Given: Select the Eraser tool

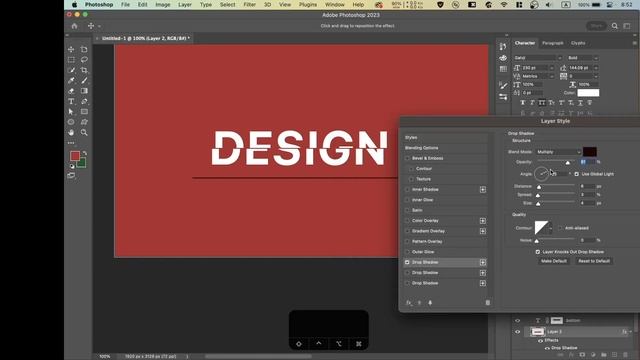Looking at the screenshot, I should click(71, 91).
